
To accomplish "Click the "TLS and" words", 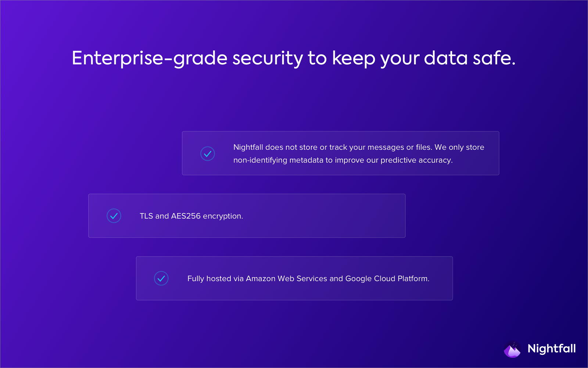I will point(154,216).
